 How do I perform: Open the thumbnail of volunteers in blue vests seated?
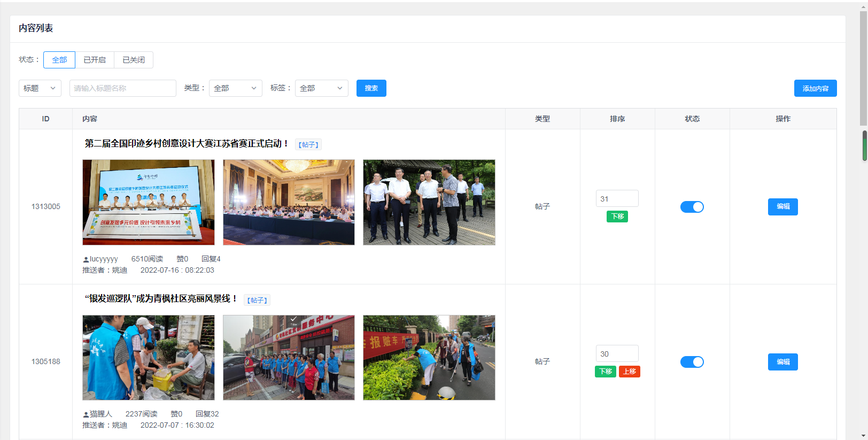click(x=149, y=358)
